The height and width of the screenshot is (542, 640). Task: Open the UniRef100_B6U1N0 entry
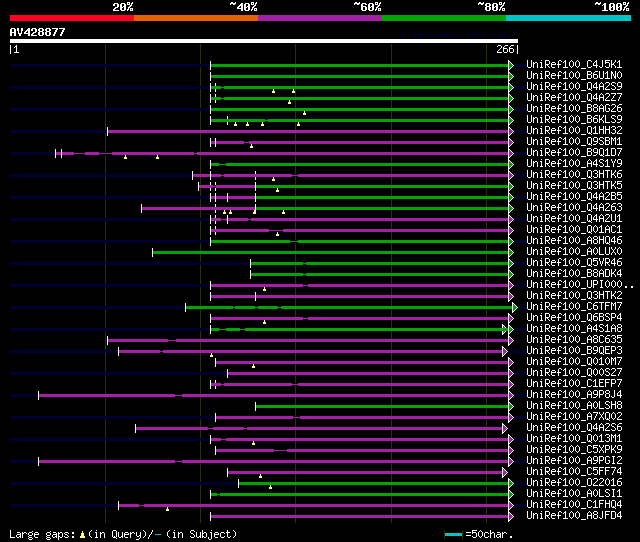574,76
